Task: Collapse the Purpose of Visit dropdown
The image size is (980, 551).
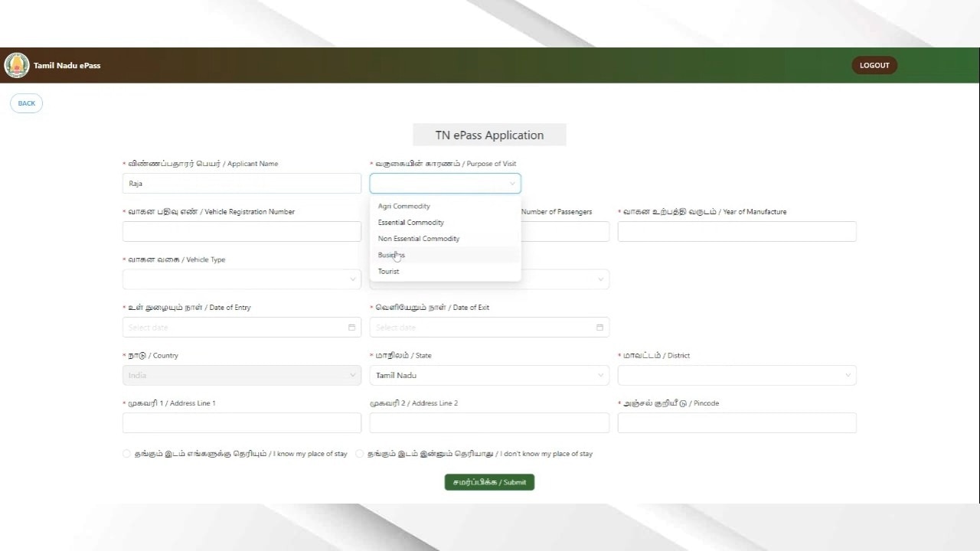Action: click(445, 184)
